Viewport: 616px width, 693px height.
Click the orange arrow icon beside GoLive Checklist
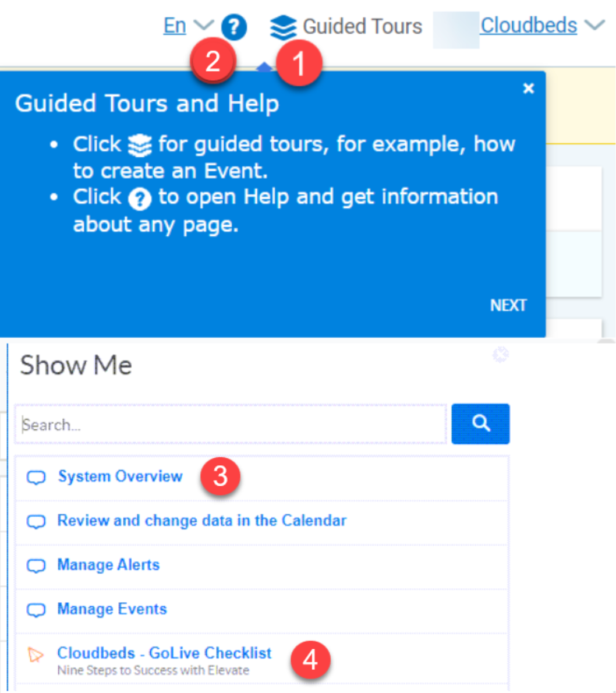pos(36,655)
